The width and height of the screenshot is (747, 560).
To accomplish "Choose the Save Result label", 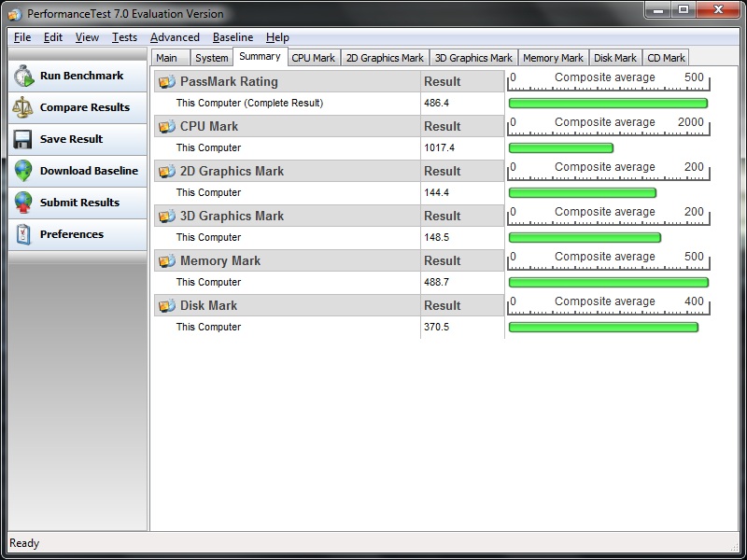I will pos(72,139).
